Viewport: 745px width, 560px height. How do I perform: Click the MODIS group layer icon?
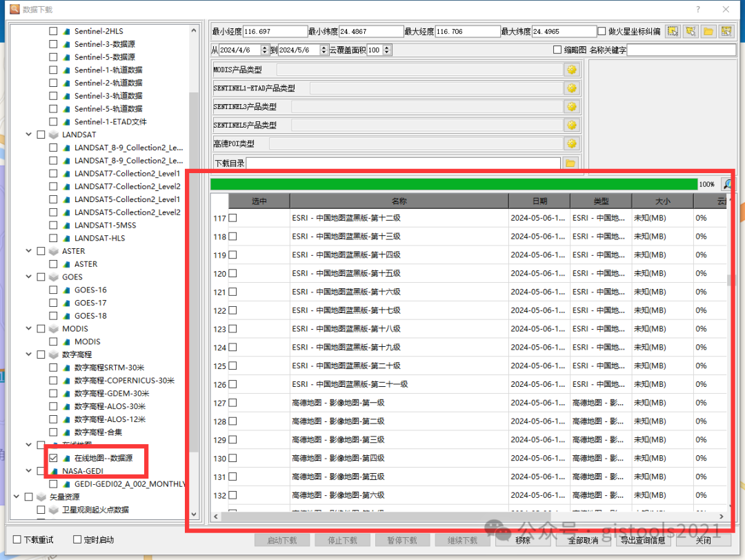[x=54, y=329]
